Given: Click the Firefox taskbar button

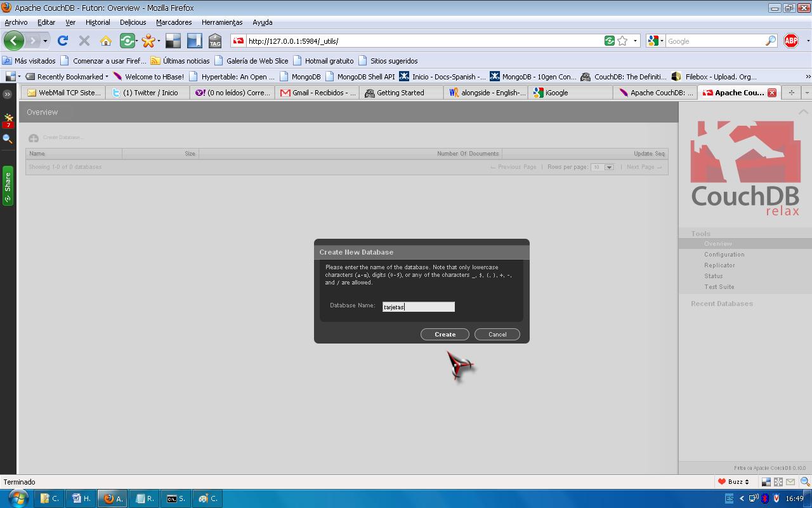Looking at the screenshot, I should (x=112, y=498).
